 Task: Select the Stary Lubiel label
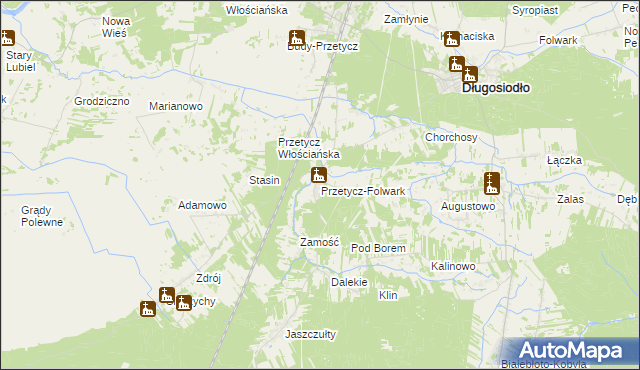20,61
